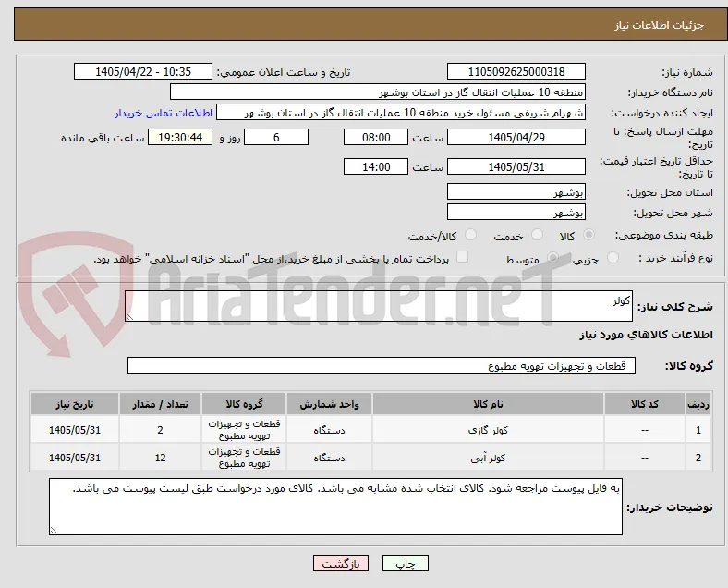Click the remaining days field 6
Viewport: 728px width, 588px height.
276,138
